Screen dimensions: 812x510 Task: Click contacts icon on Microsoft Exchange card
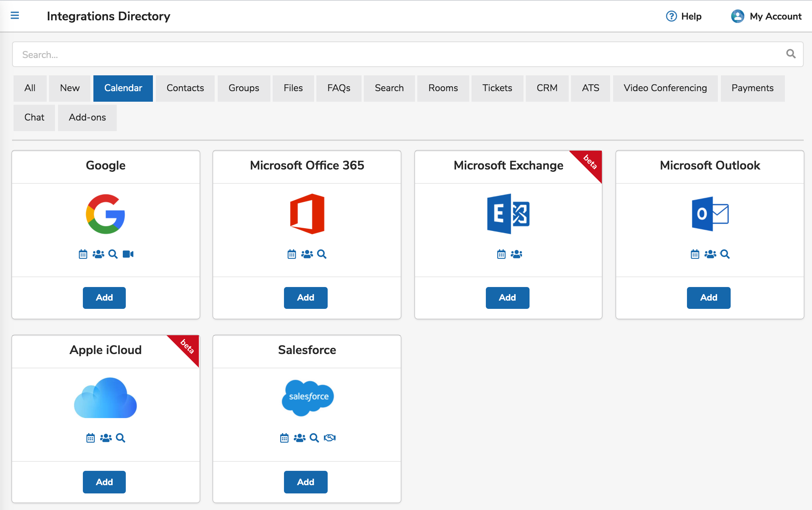pos(516,254)
